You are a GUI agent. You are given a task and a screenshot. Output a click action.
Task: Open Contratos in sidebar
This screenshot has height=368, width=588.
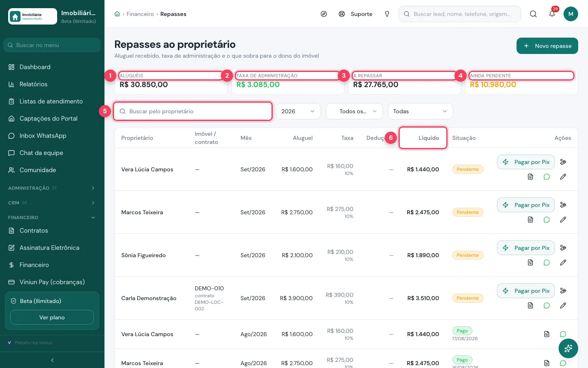(52, 231)
